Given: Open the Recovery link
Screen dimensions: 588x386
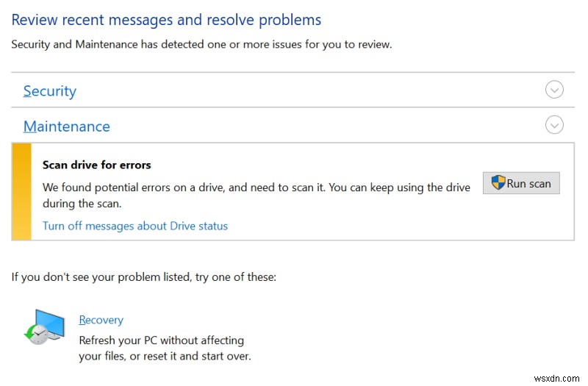Looking at the screenshot, I should [101, 320].
